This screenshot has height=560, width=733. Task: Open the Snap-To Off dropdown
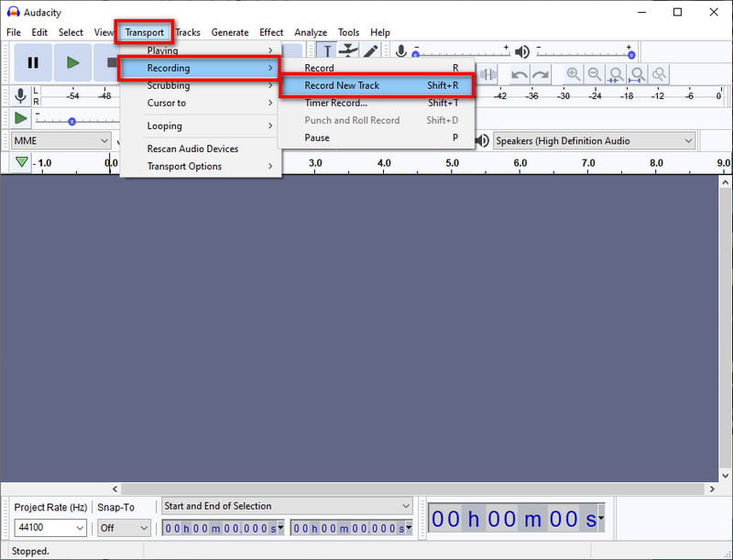click(124, 528)
